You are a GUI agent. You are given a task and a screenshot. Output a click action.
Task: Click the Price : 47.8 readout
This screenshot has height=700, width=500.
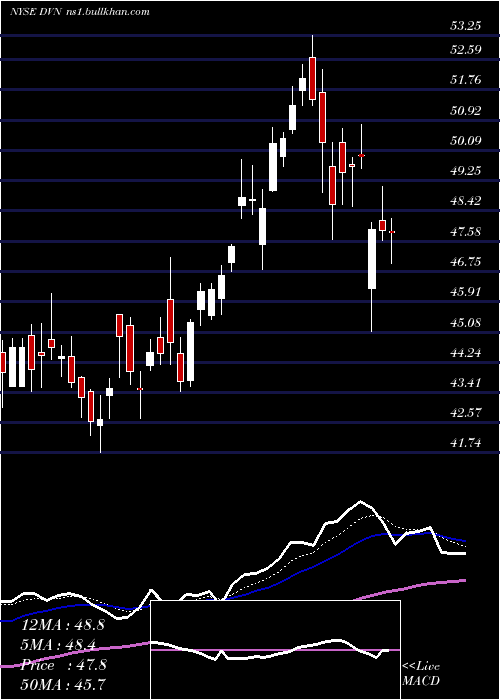63,665
